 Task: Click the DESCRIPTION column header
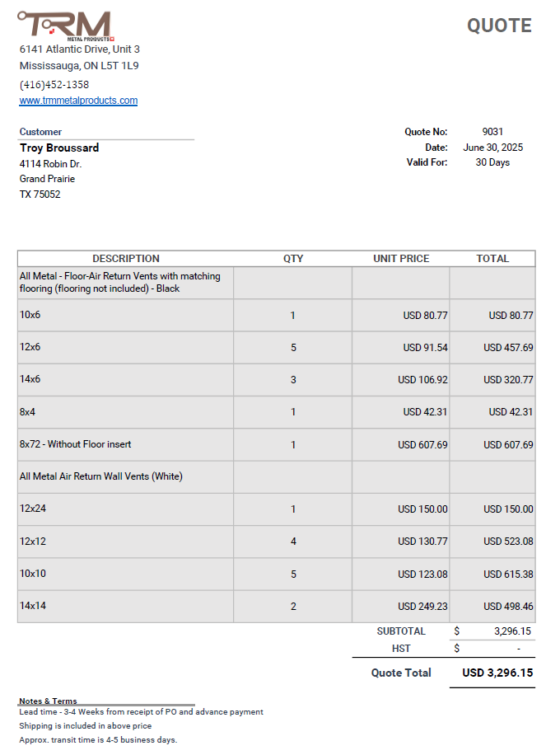pos(126,259)
